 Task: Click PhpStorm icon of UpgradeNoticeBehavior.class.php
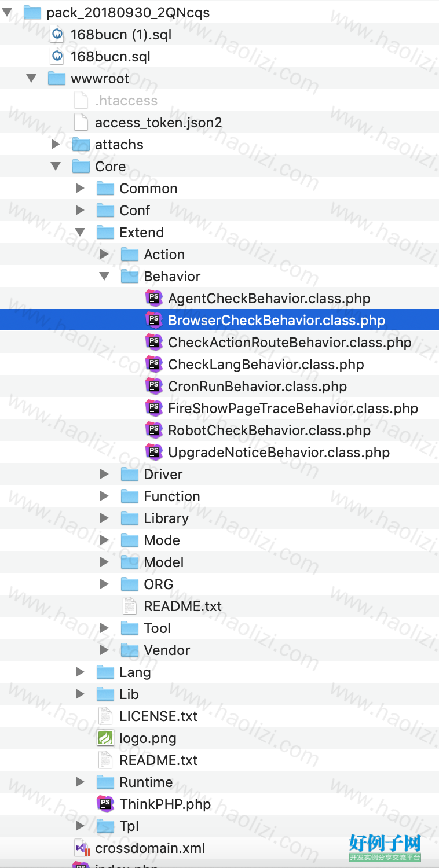coord(153,452)
